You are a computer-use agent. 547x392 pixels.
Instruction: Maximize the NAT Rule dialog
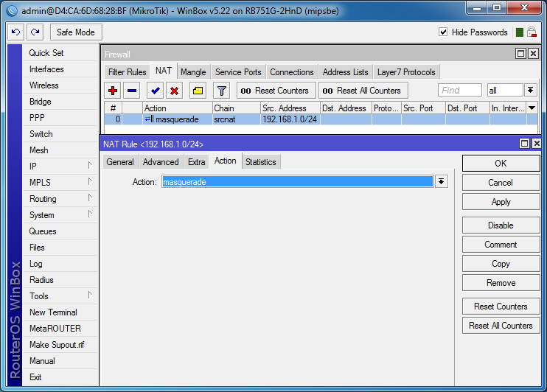pos(524,144)
